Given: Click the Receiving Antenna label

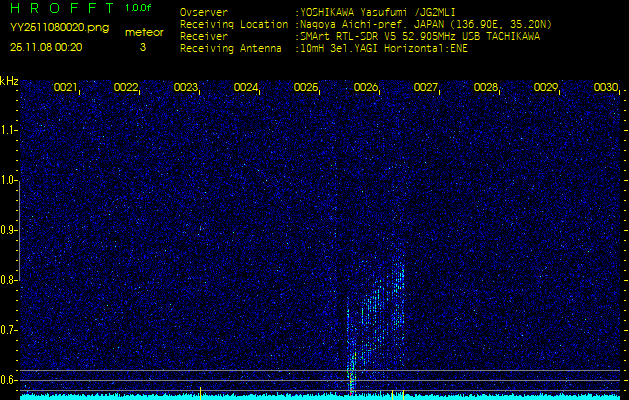Looking at the screenshot, I should (231, 49).
